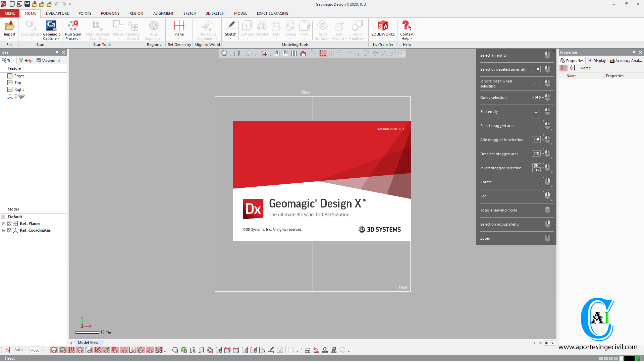
Task: Click the measure section icon in bottom toolbar
Action: click(x=334, y=350)
